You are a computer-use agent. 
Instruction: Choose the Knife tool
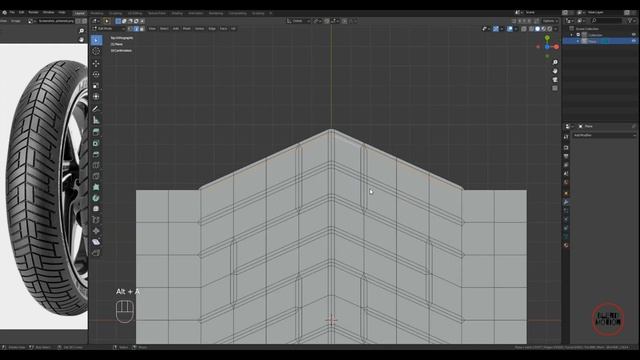[96, 176]
